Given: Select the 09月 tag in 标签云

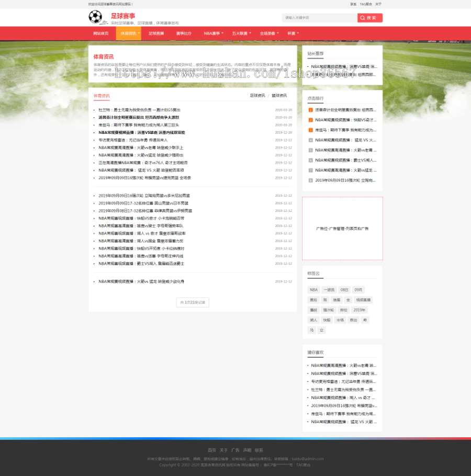Looking at the screenshot, I should click(x=358, y=290).
